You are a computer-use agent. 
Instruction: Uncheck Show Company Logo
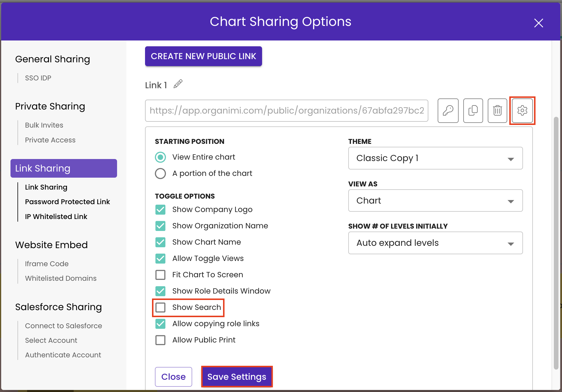point(160,209)
